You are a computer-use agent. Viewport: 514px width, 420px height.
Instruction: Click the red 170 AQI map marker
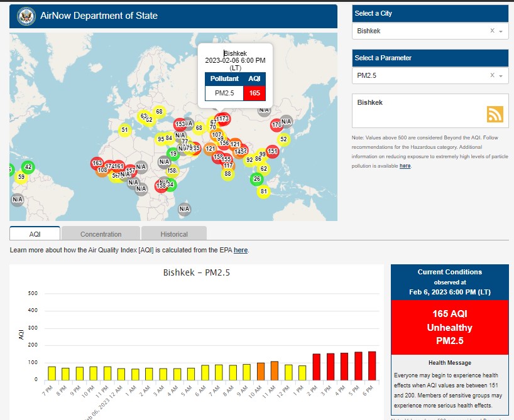276,125
